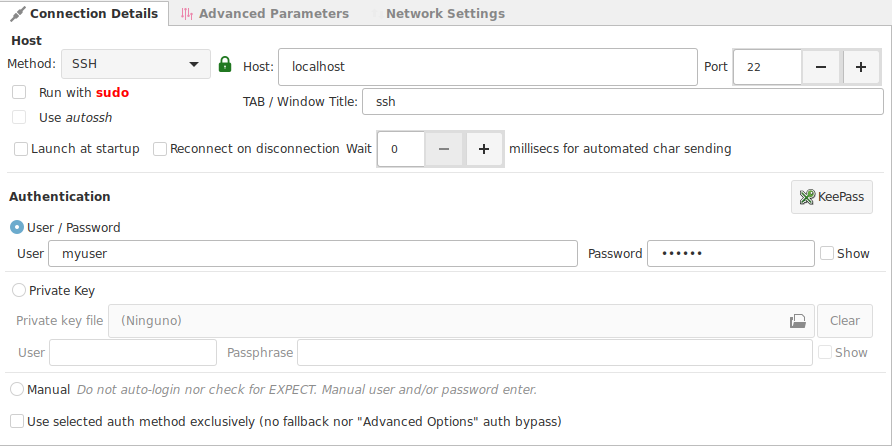Viewport: 892px width, 446px height.
Task: Increase Wait milliseconds with plus button
Action: click(x=484, y=149)
